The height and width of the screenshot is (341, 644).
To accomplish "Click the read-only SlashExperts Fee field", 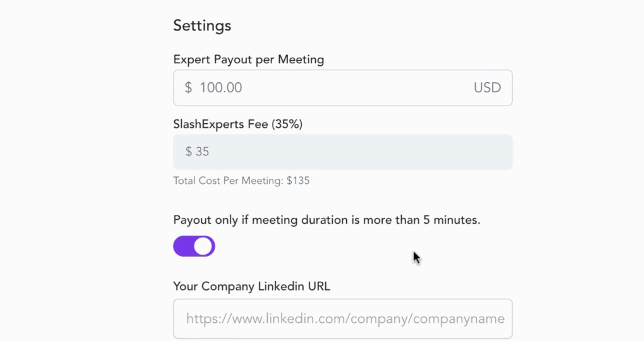I will pos(343,152).
